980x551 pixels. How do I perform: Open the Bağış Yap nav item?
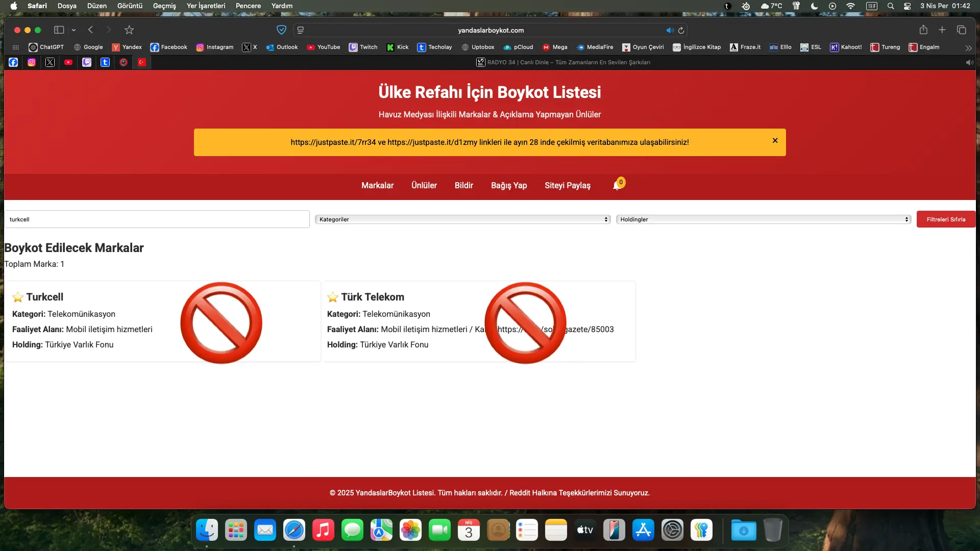[509, 185]
